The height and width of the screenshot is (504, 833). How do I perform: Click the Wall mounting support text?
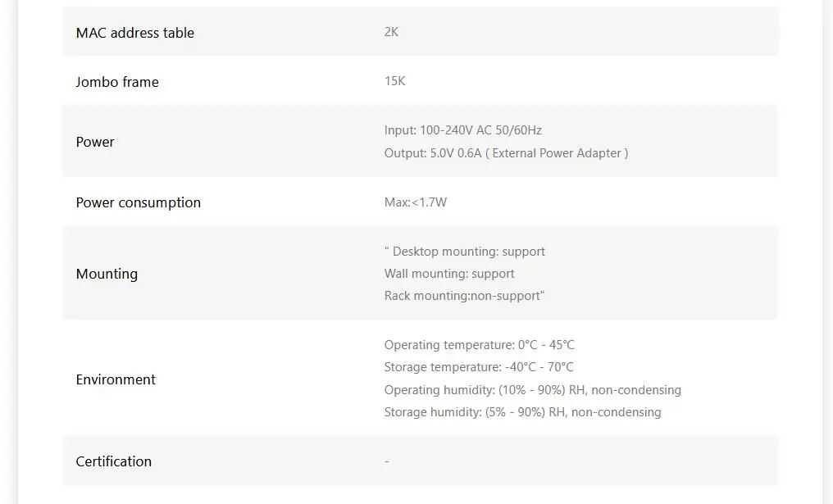(x=449, y=274)
